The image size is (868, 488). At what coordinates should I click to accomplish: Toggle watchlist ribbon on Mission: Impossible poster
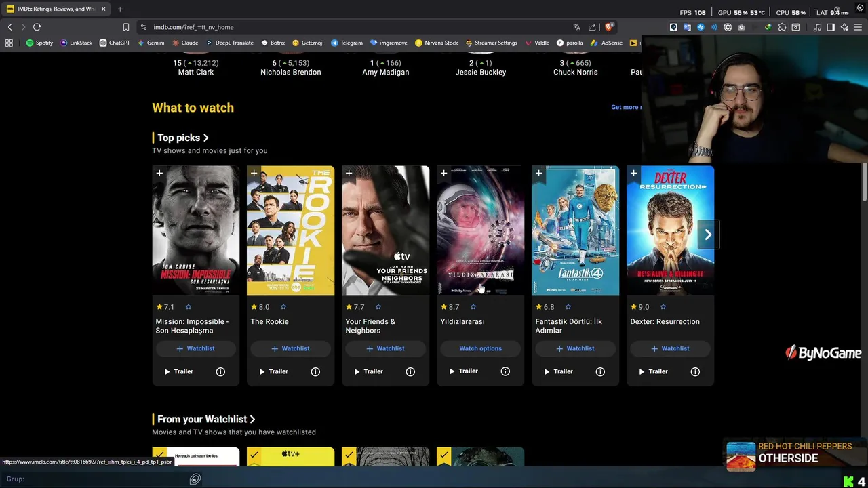[x=159, y=174]
